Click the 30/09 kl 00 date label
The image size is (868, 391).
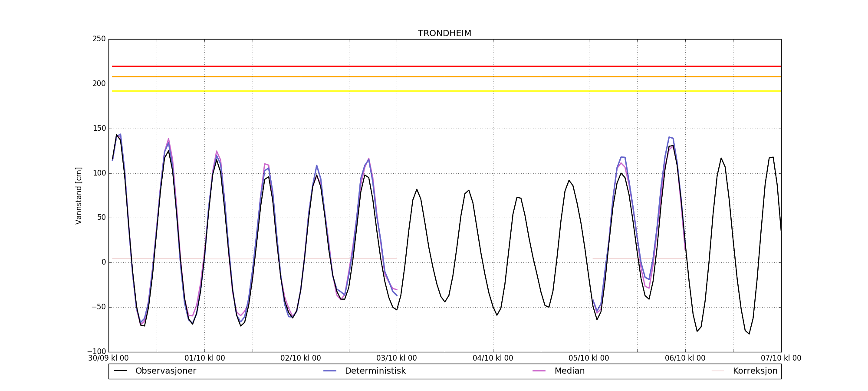[108, 358]
